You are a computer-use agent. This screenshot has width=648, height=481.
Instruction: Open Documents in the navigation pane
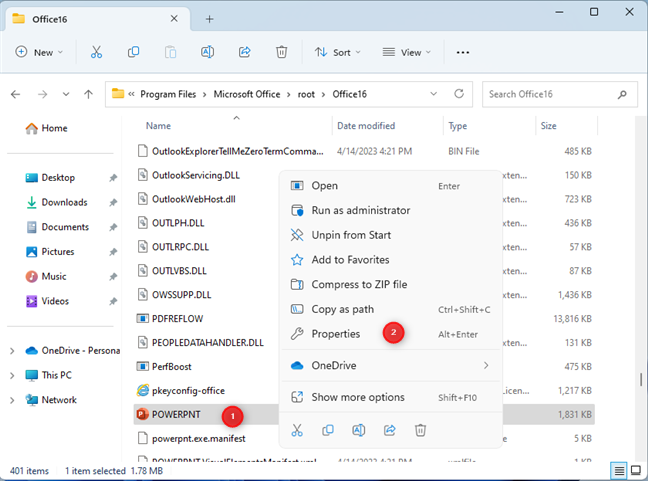57,227
